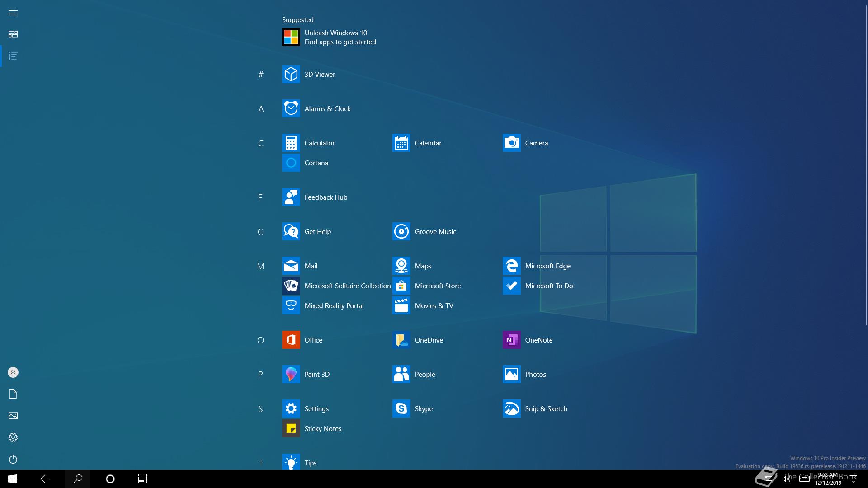Viewport: 868px width, 488px height.
Task: Open the volume icon in system tray
Action: point(787,479)
